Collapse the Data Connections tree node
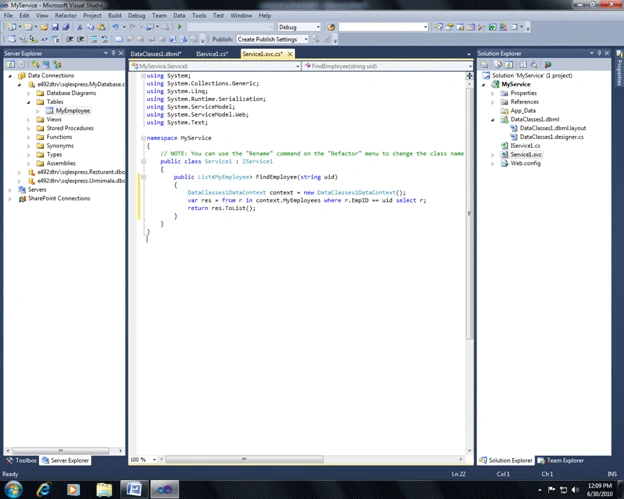Image resolution: width=624 pixels, height=499 pixels. tap(10, 76)
